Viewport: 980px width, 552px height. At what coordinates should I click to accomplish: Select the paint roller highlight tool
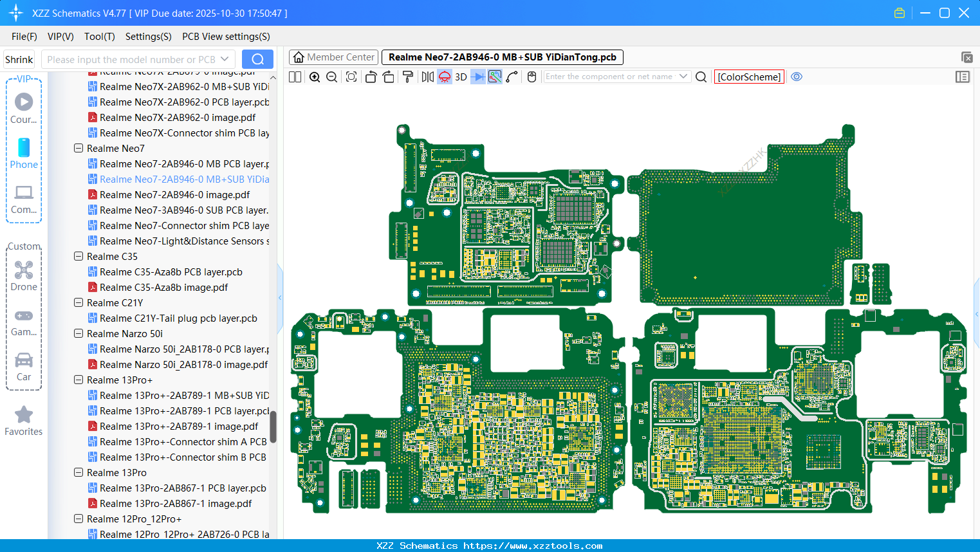click(408, 77)
